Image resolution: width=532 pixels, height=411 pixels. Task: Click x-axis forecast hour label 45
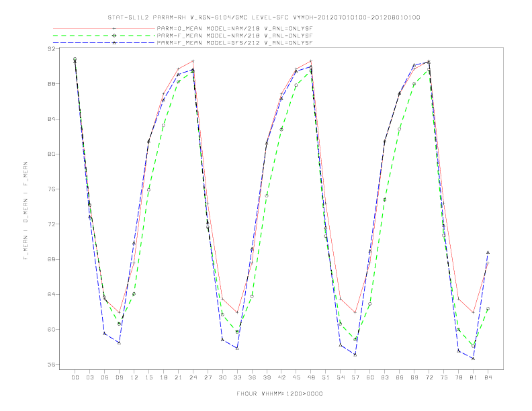click(x=296, y=377)
